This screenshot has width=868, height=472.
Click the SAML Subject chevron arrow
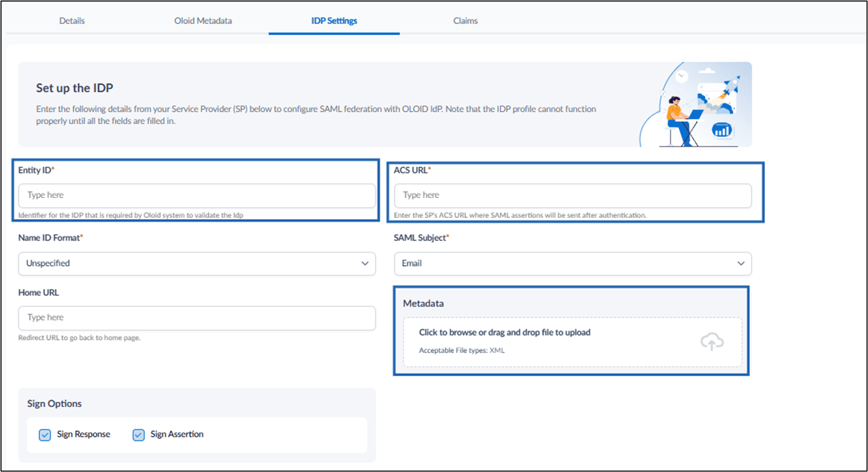pos(741,264)
